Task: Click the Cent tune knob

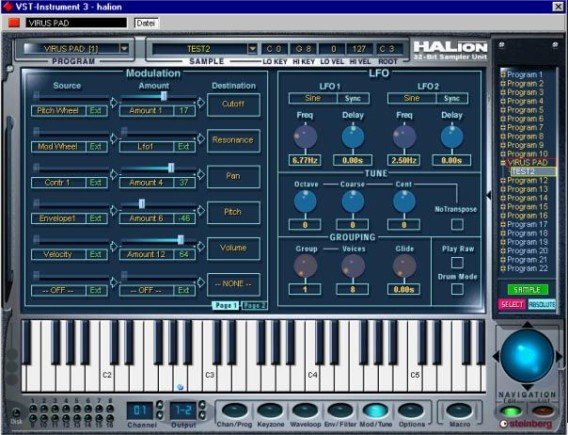Action: pyautogui.click(x=404, y=201)
